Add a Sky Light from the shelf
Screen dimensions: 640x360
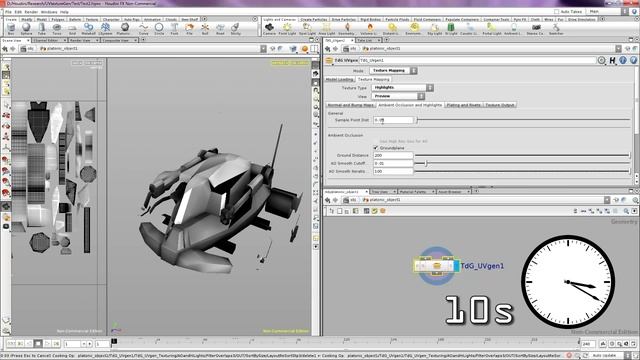click(x=435, y=29)
